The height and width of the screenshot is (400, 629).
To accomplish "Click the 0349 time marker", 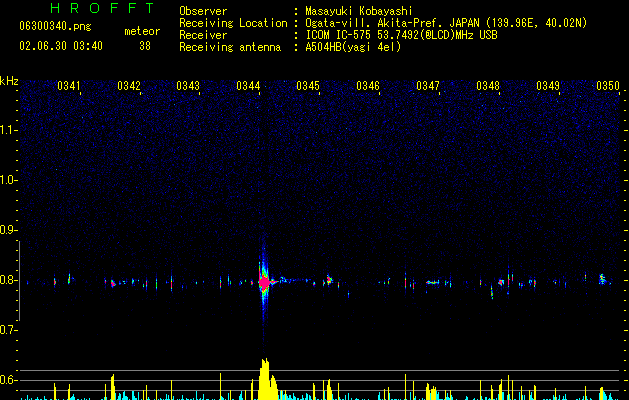I will tap(548, 86).
